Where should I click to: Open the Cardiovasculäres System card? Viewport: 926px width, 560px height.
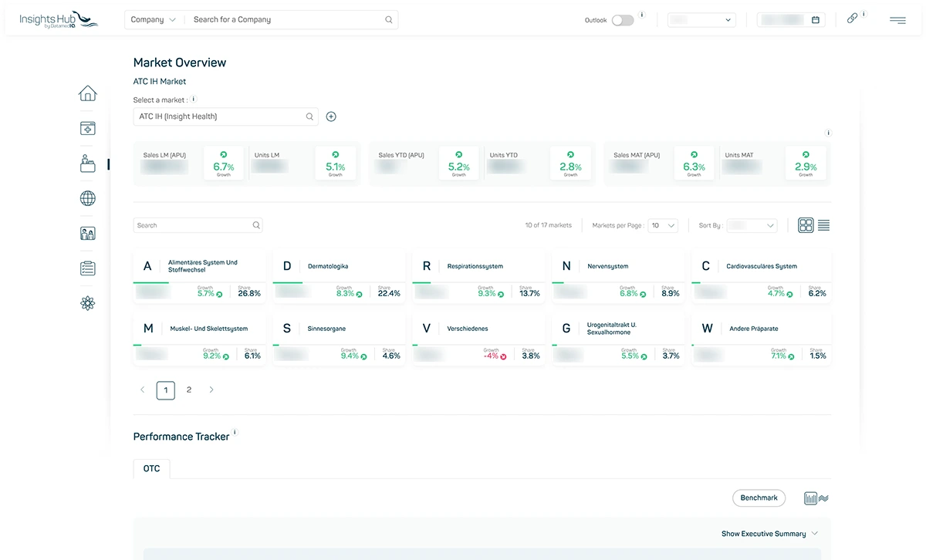[762, 276]
